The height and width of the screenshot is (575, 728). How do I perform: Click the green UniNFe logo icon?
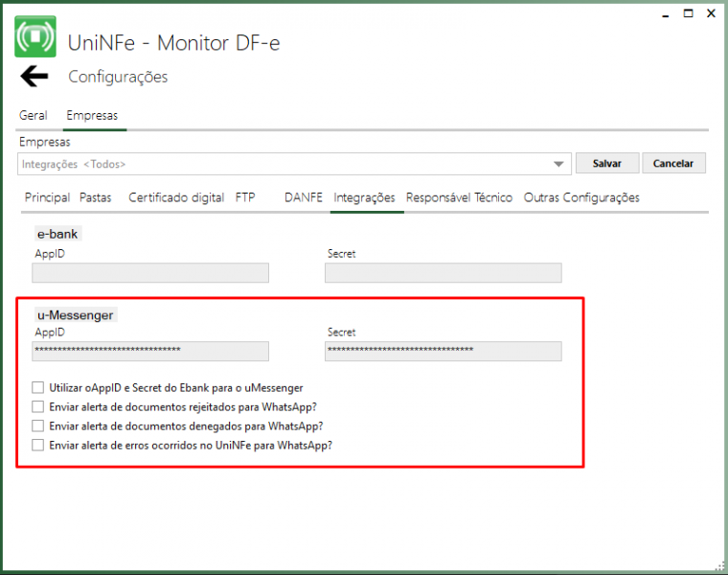tap(35, 36)
